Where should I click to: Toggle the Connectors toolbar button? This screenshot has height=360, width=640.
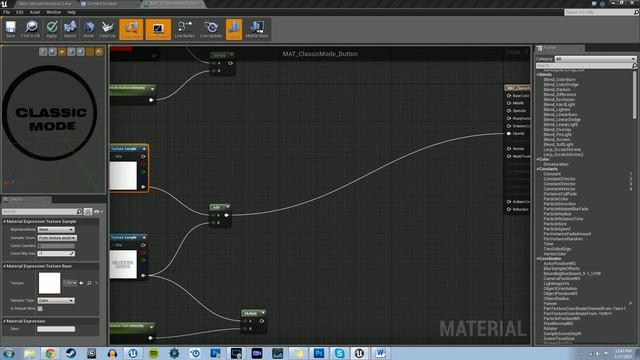click(131, 29)
